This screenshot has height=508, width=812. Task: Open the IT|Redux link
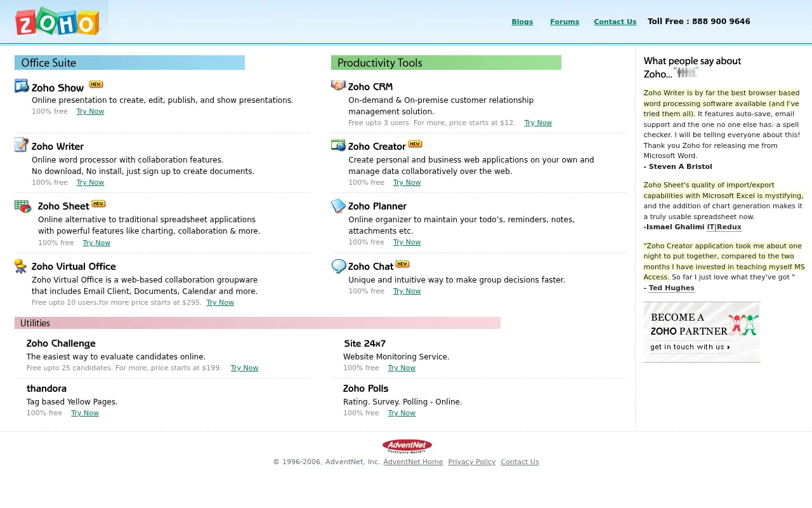[x=724, y=227]
